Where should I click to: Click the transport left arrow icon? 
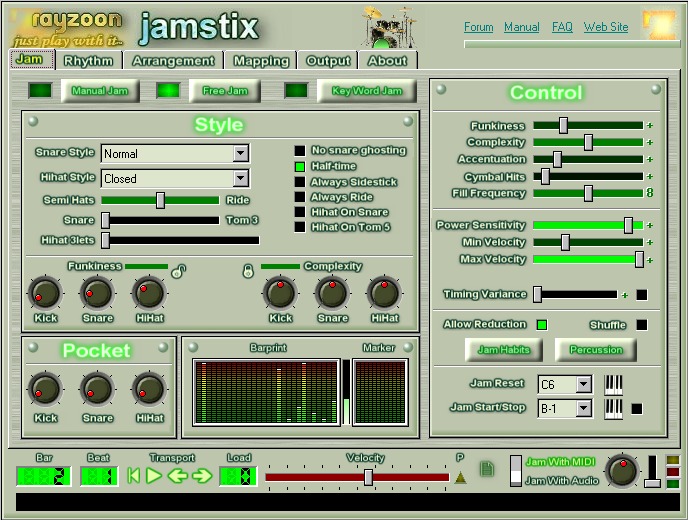178,476
